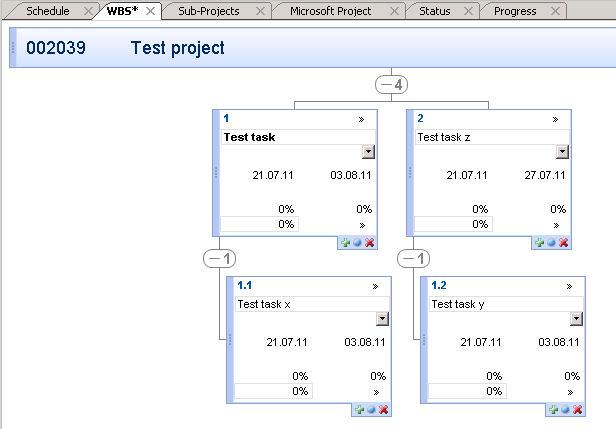Click project number 002039

tap(56, 48)
